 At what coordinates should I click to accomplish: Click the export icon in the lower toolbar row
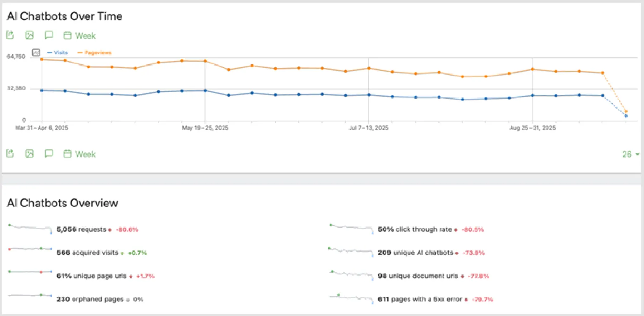tap(10, 154)
